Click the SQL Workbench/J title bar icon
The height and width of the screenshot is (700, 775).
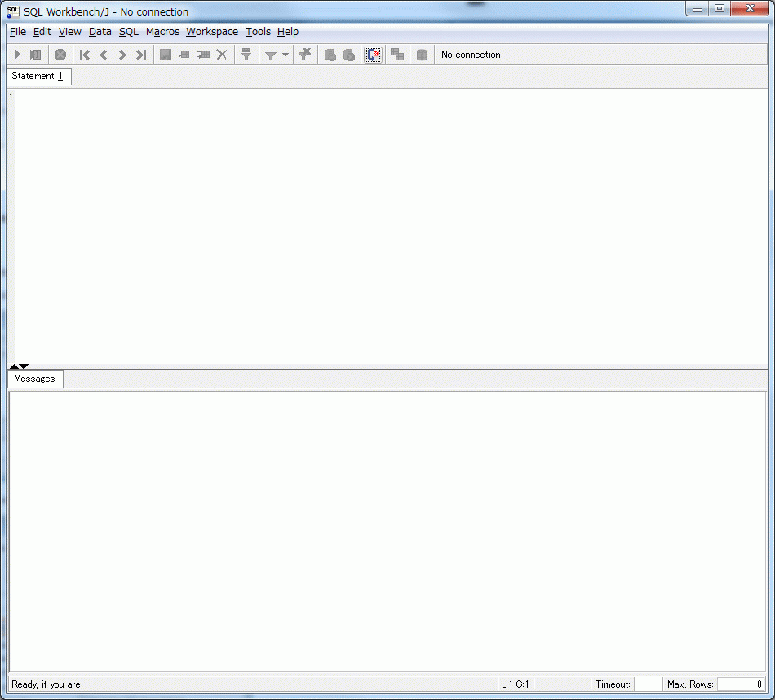(13, 11)
